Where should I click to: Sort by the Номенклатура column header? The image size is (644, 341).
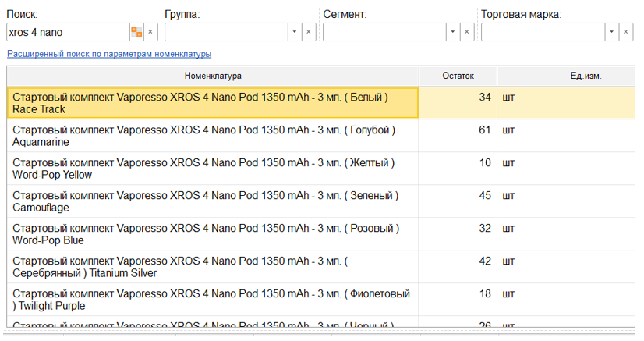[x=213, y=76]
